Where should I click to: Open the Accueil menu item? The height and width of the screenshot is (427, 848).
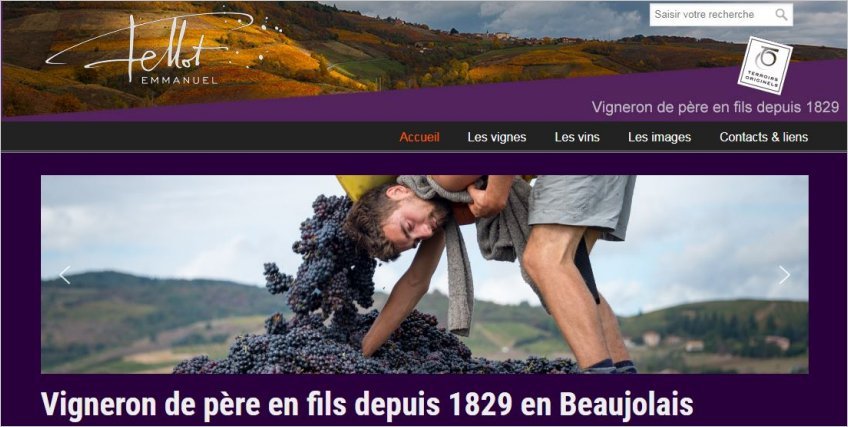(419, 137)
